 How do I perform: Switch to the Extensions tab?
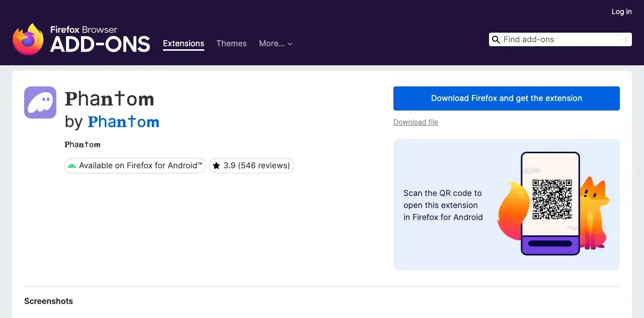pyautogui.click(x=184, y=44)
